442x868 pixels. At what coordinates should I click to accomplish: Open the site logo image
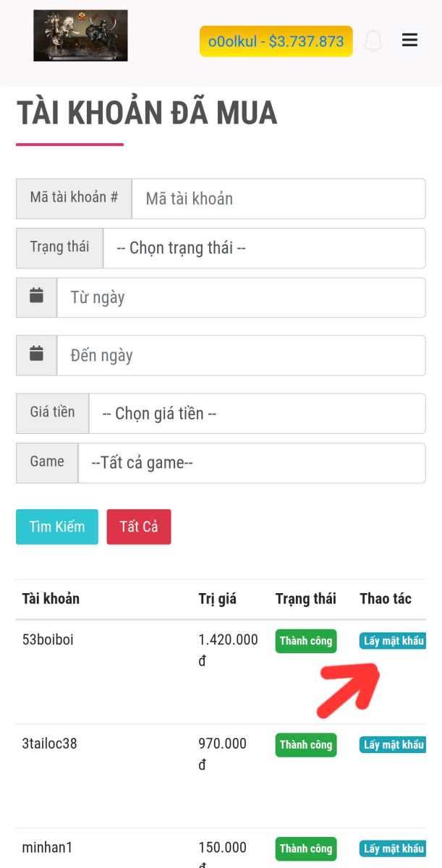click(x=80, y=35)
